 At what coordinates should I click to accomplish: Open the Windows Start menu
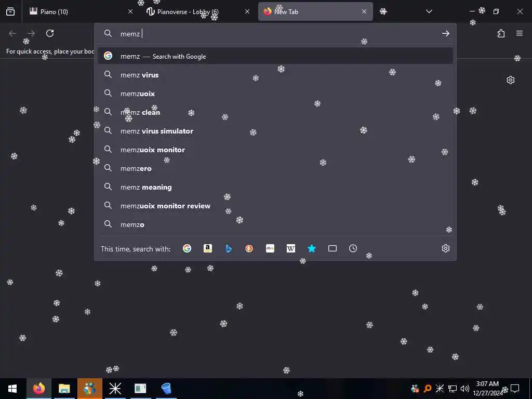click(12, 389)
